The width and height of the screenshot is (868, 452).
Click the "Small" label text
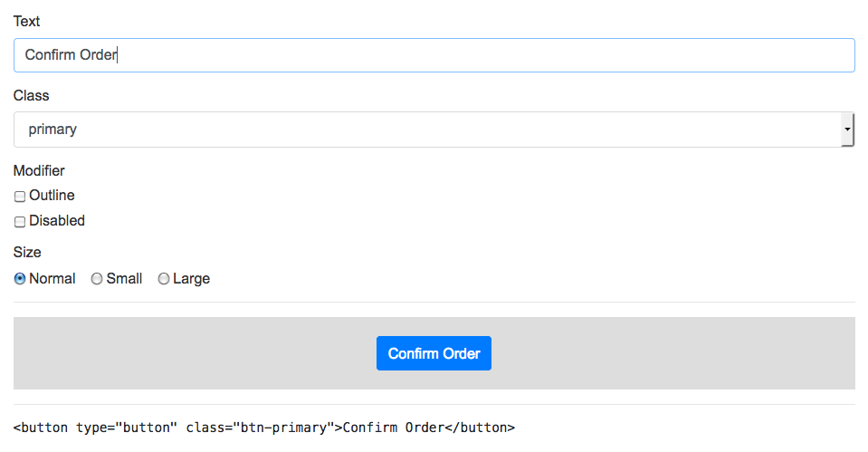tap(125, 278)
